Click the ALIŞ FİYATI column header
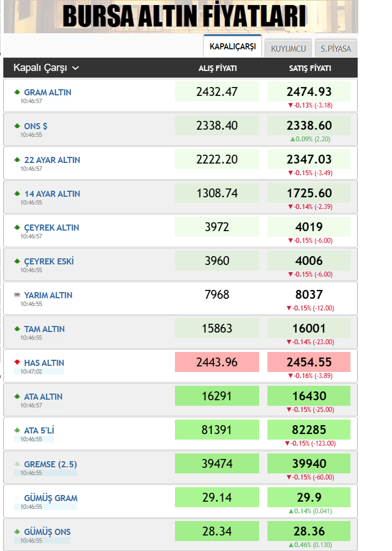Viewport: 392px width, 551px height. [x=218, y=68]
